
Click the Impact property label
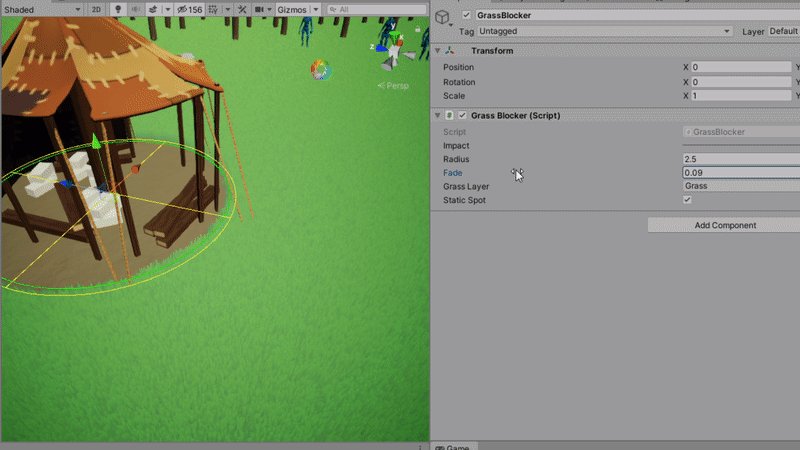point(456,146)
